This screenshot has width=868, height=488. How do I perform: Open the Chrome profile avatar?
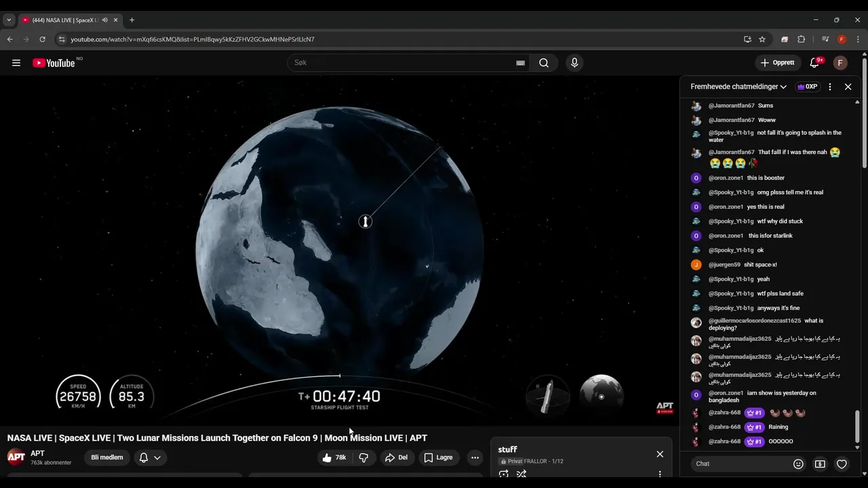tap(842, 39)
